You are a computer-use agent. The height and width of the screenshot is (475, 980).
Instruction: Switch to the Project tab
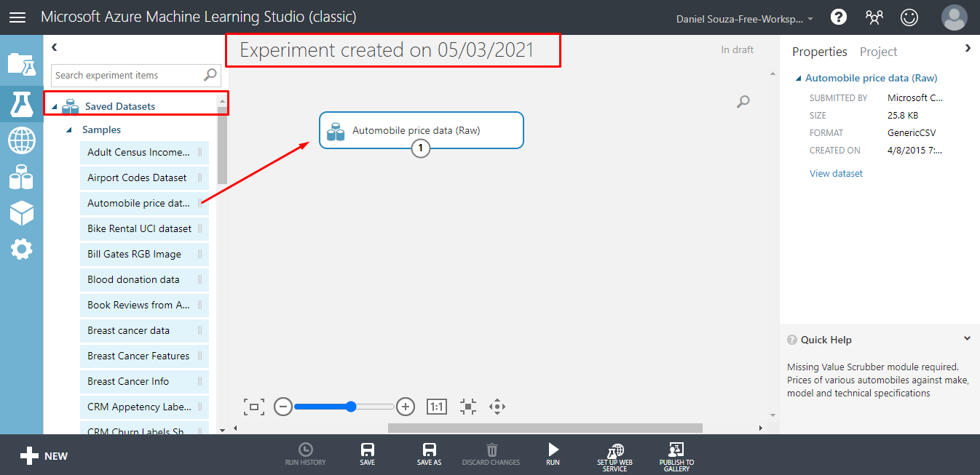(x=878, y=52)
